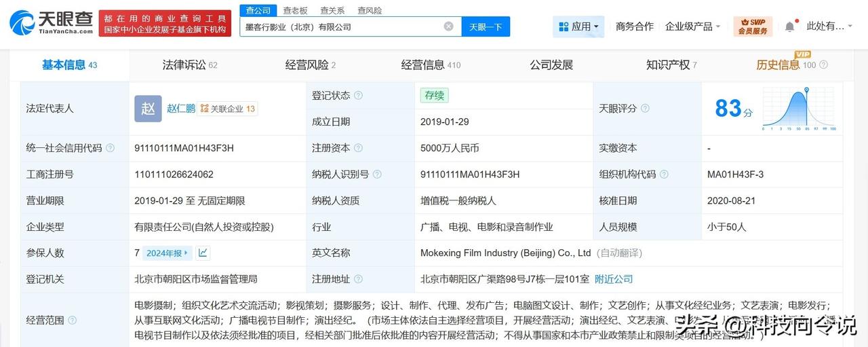The image size is (868, 347).
Task: Click the 2019-01-29 至 无固定期限 value
Action: 190,200
